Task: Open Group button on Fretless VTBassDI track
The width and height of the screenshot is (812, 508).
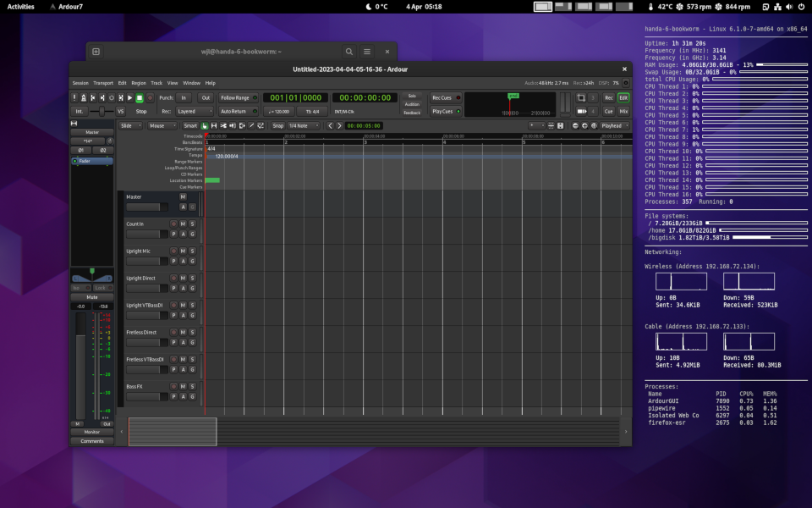Action: pos(192,369)
